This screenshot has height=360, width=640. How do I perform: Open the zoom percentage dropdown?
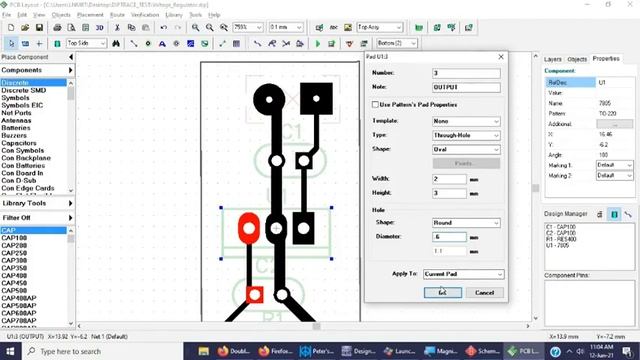click(259, 27)
